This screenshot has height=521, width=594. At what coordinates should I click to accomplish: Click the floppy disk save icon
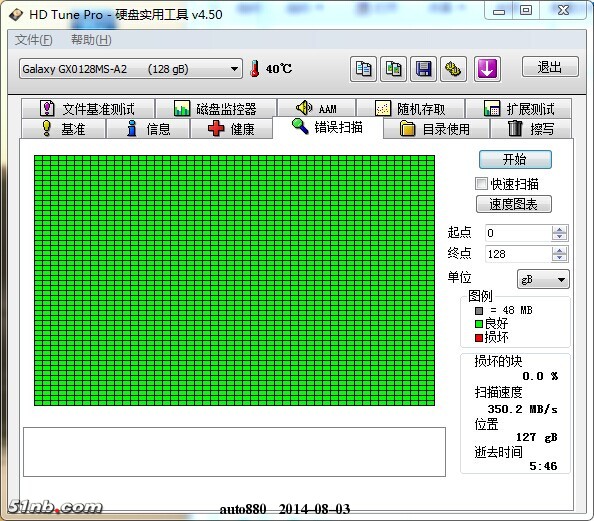point(423,69)
